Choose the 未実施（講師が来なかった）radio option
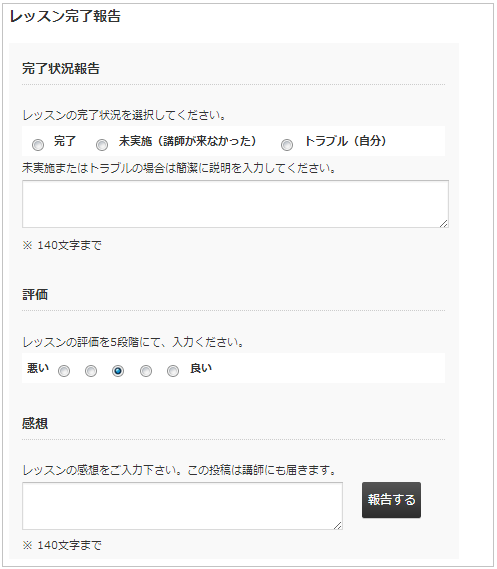 pos(102,145)
